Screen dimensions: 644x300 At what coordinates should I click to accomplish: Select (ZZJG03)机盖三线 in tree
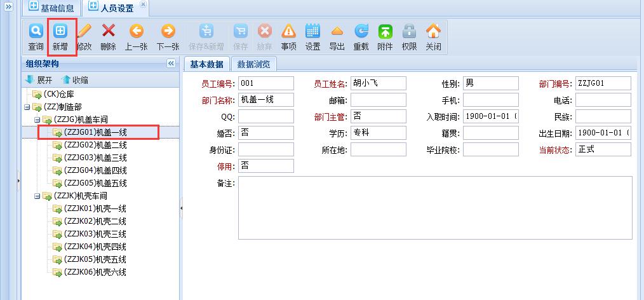pos(95,158)
